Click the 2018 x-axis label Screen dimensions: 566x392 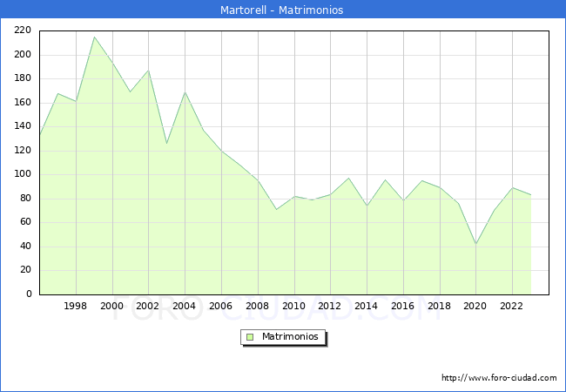(439, 306)
